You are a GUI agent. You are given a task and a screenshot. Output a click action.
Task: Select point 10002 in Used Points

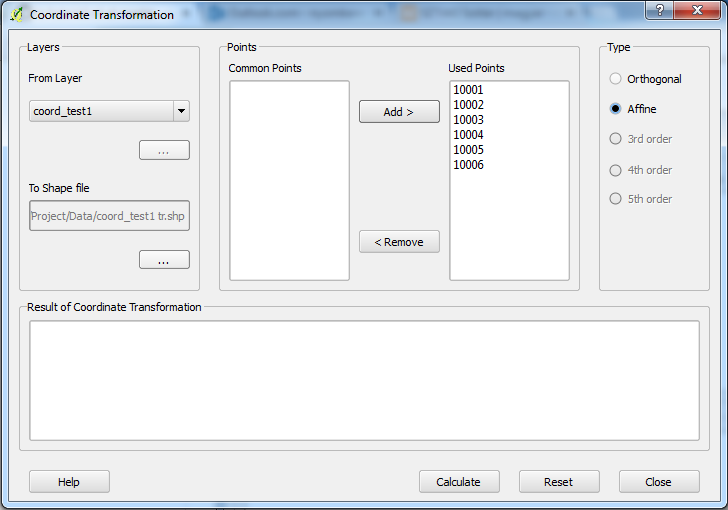pyautogui.click(x=469, y=105)
